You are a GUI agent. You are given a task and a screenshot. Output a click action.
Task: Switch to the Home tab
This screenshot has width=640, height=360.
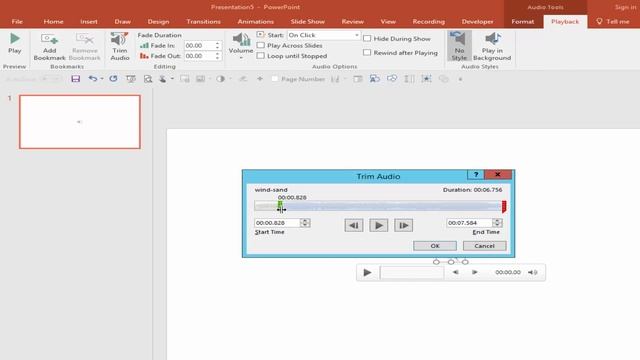pyautogui.click(x=53, y=22)
